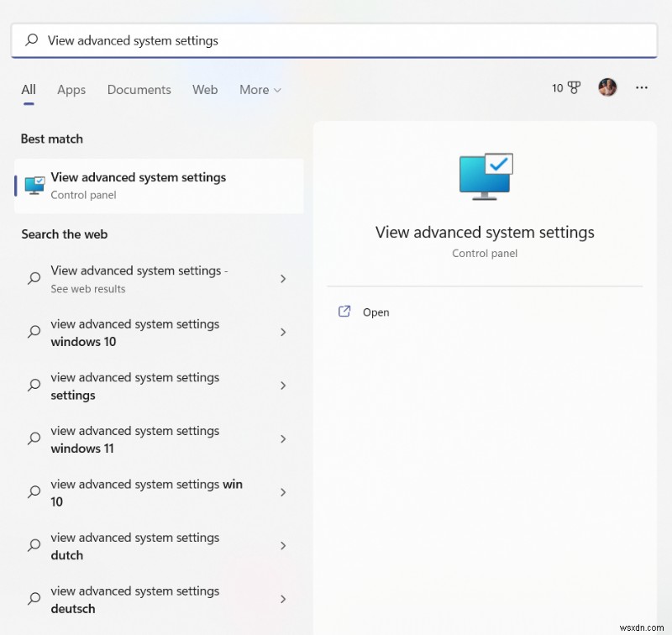This screenshot has height=635, width=672.
Task: Switch to the Apps tab
Action: [71, 90]
